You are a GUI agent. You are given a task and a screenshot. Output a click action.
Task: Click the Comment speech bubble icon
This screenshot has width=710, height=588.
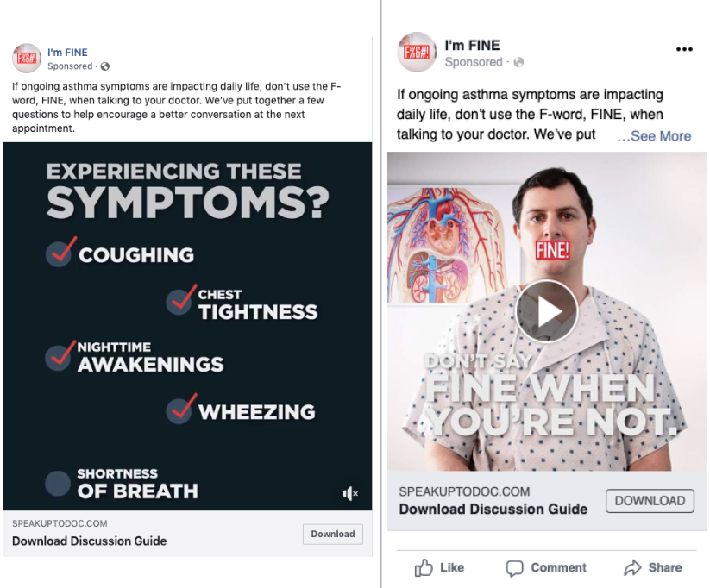coord(514,567)
